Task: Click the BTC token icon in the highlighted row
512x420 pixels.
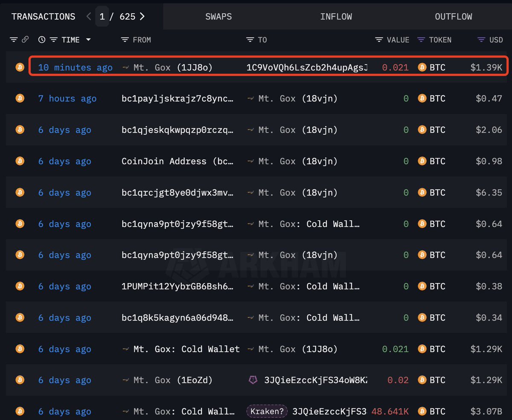Action: [422, 67]
